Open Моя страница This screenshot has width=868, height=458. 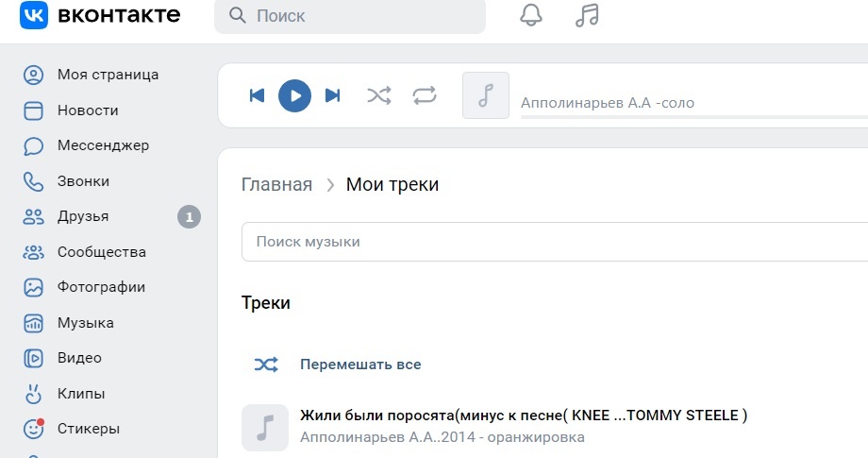108,75
